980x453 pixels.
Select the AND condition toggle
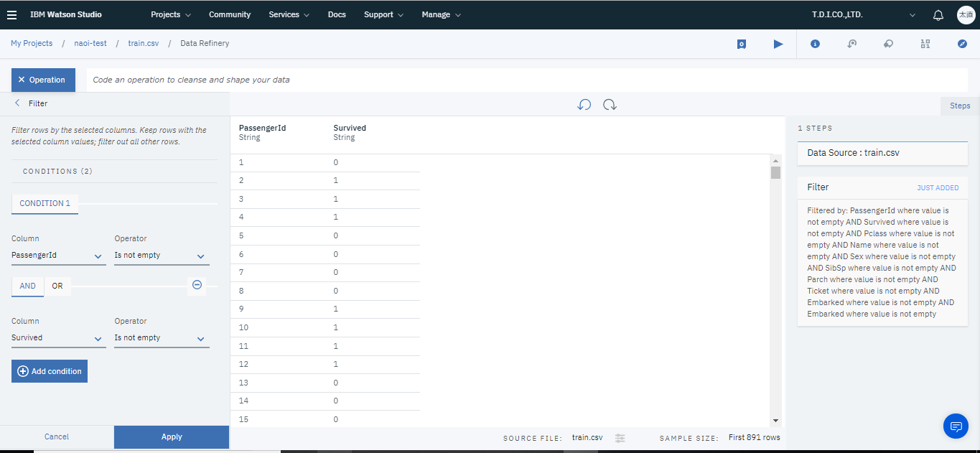click(x=27, y=286)
